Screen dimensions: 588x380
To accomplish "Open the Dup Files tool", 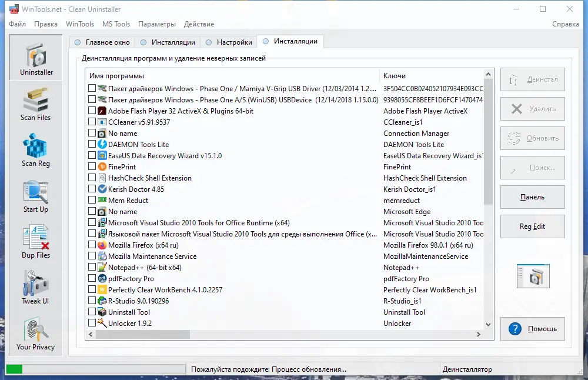I will coord(36,242).
